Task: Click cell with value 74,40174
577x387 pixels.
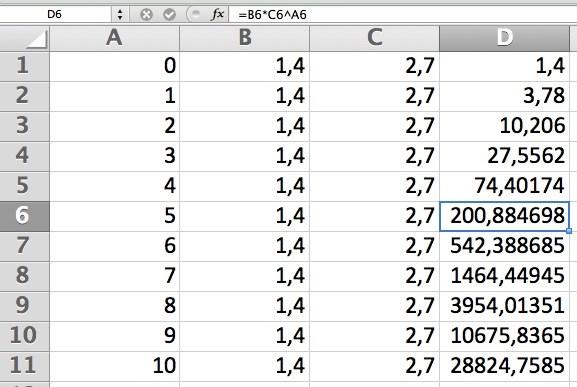Action: pyautogui.click(x=504, y=186)
